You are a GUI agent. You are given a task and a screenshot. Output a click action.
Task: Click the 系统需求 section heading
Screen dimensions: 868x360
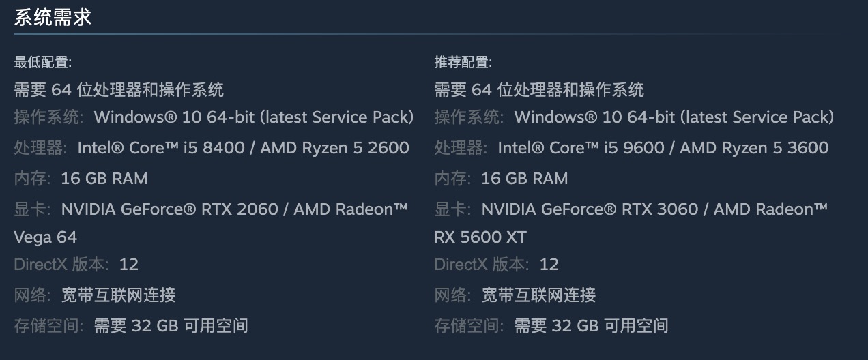53,18
